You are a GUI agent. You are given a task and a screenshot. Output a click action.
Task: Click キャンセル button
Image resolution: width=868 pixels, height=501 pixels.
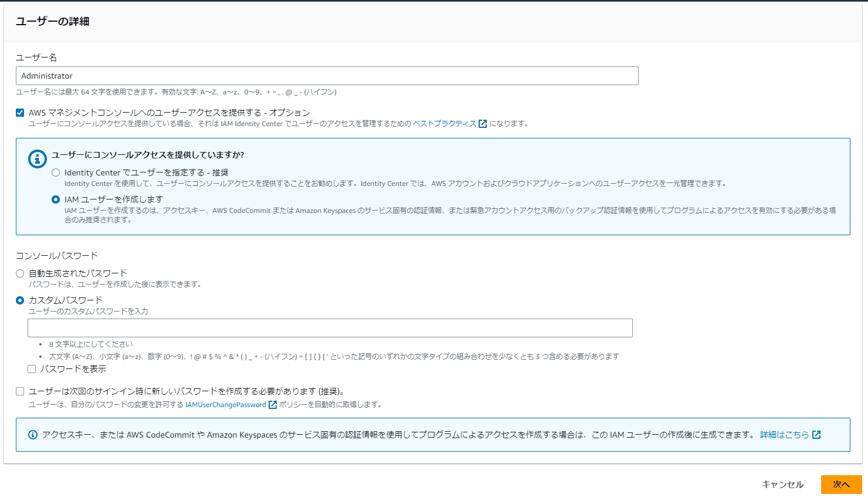tap(782, 485)
